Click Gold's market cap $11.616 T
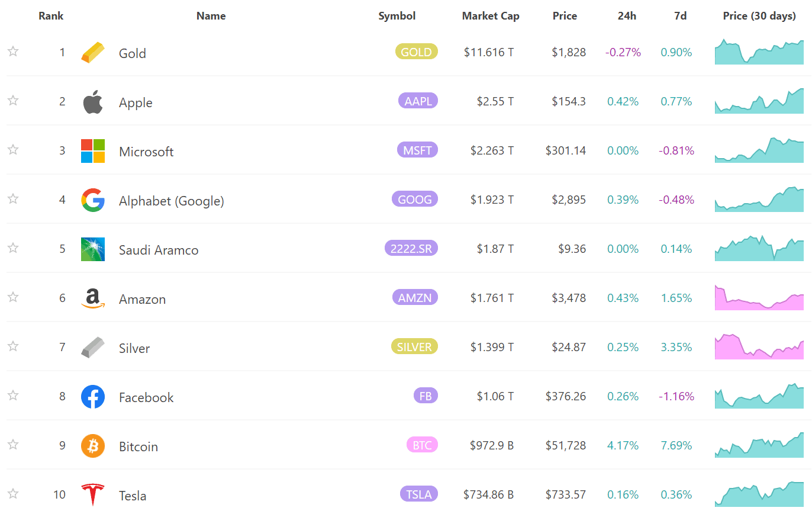Screen dimensions: 812x514 [x=489, y=52]
